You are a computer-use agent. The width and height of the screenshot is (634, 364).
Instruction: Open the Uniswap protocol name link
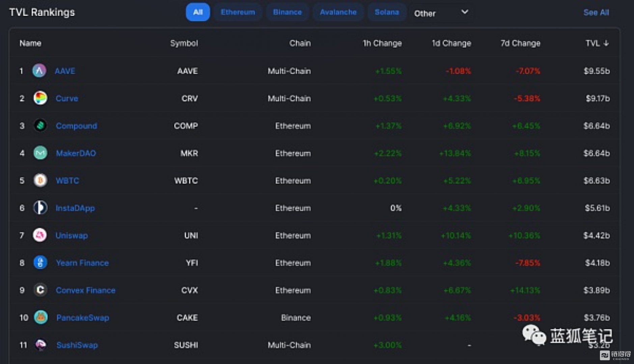(x=72, y=236)
